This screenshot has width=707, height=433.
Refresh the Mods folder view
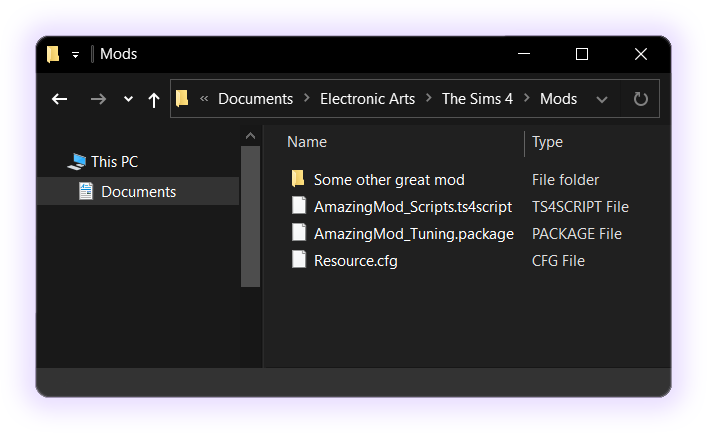[641, 99]
